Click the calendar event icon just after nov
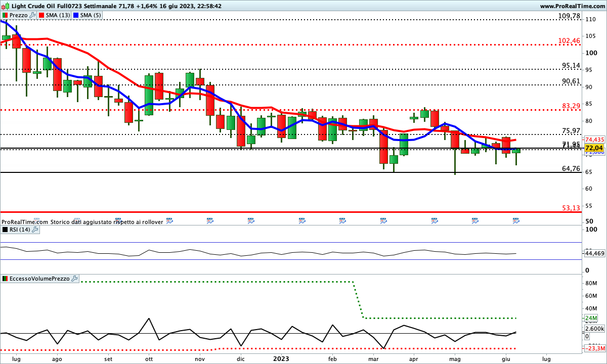Image resolution: width=607 pixels, height=364 pixels. 210,220
